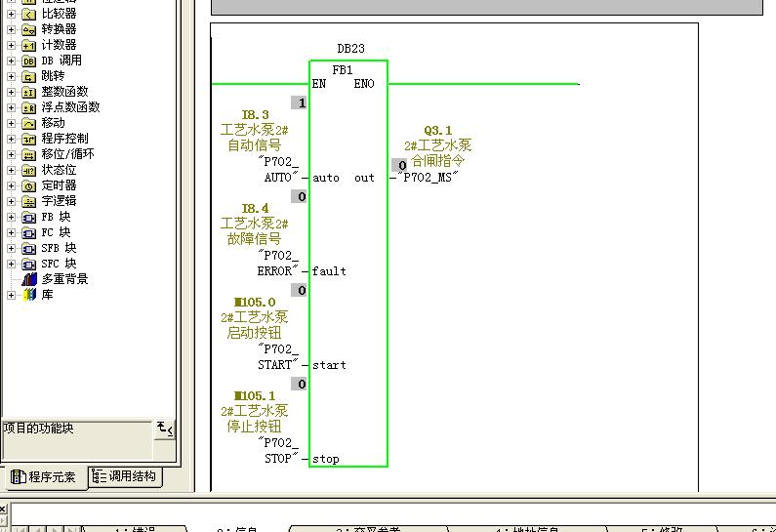Viewport: 776px width, 532px height.
Task: Expand the DB 调用 tree node
Action: (11, 61)
